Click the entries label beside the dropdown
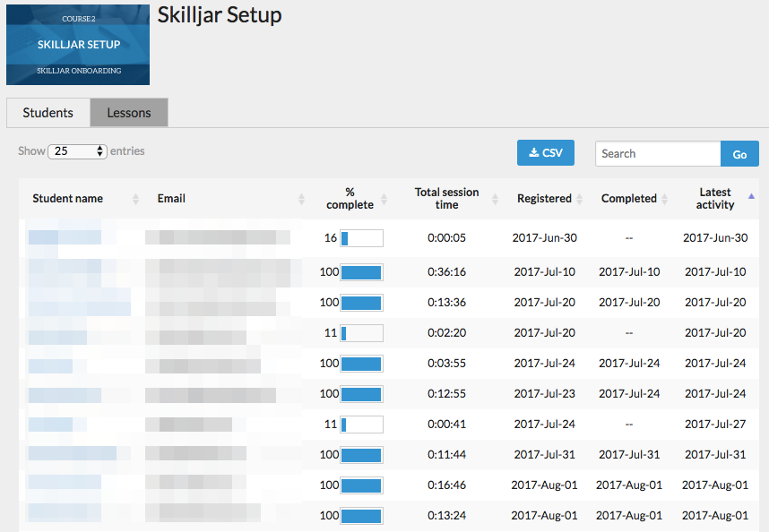Screen dimensions: 769x532 click(x=127, y=150)
